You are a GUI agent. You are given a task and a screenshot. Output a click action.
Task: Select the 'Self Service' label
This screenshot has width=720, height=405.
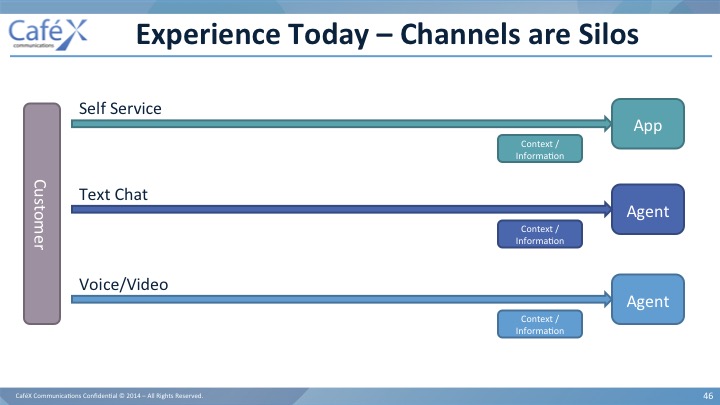120,108
